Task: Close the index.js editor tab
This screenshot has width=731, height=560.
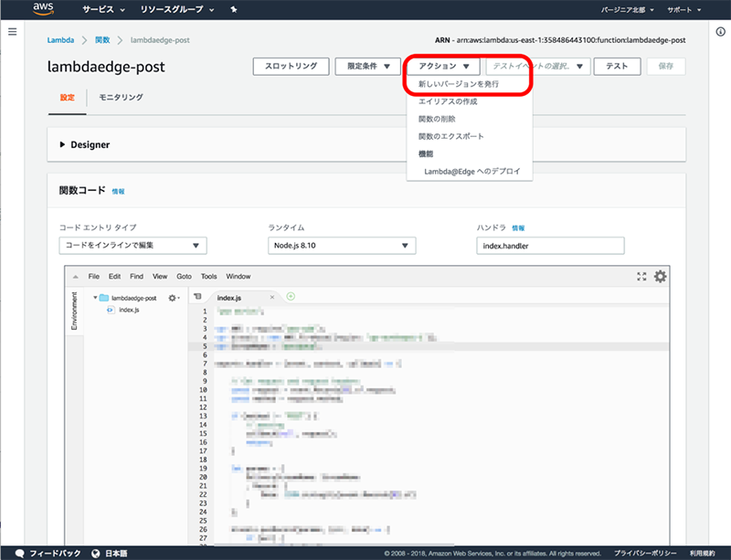Action: [x=272, y=298]
